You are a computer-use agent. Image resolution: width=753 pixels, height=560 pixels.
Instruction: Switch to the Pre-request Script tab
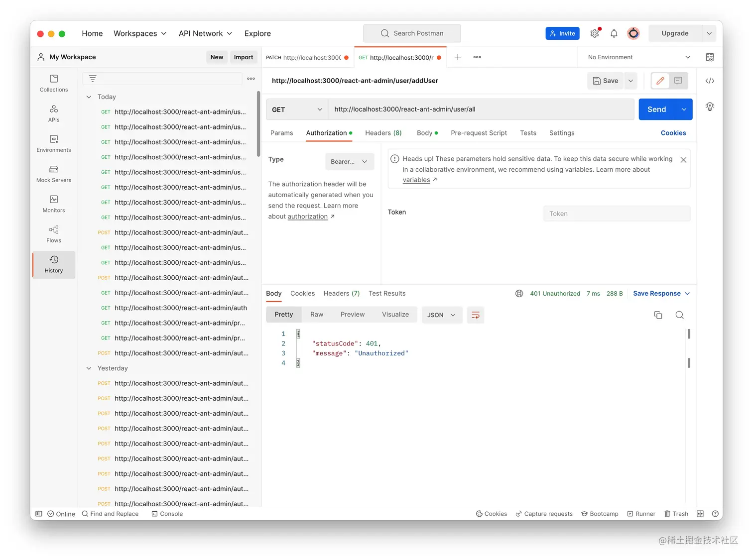[479, 133]
